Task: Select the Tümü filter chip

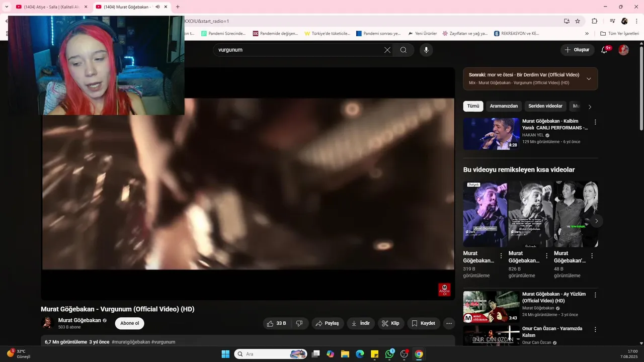Action: [x=473, y=106]
